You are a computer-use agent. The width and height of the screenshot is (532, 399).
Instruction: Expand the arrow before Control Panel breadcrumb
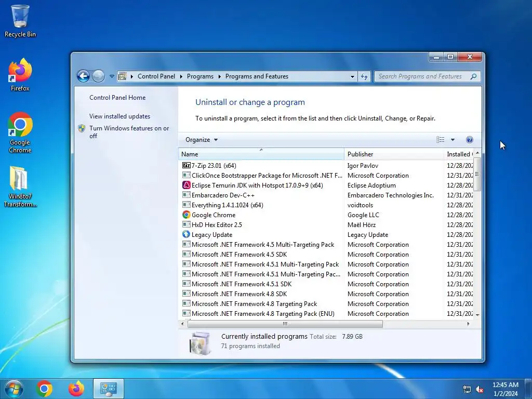pos(132,77)
